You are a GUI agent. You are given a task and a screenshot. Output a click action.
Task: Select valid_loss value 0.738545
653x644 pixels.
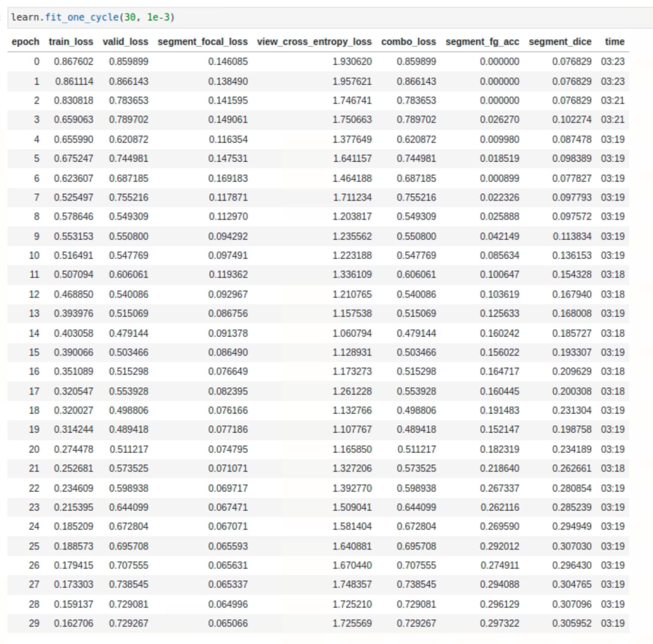click(x=129, y=585)
